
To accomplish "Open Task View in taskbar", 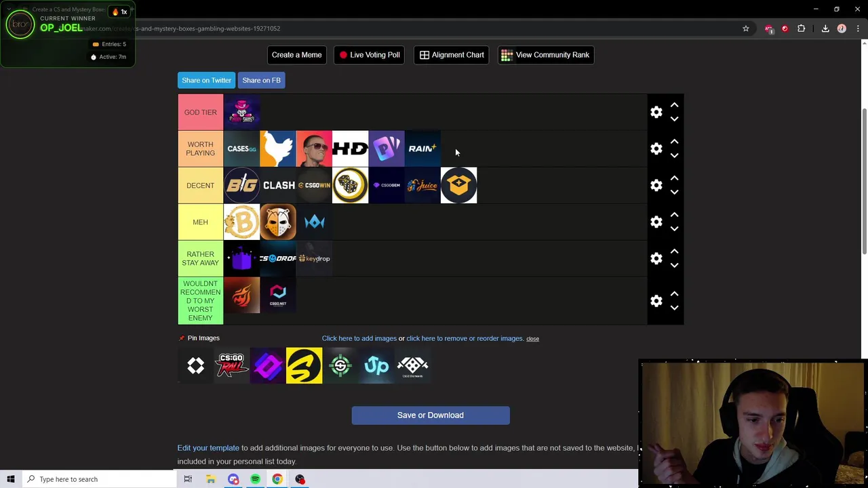I will click(x=188, y=479).
